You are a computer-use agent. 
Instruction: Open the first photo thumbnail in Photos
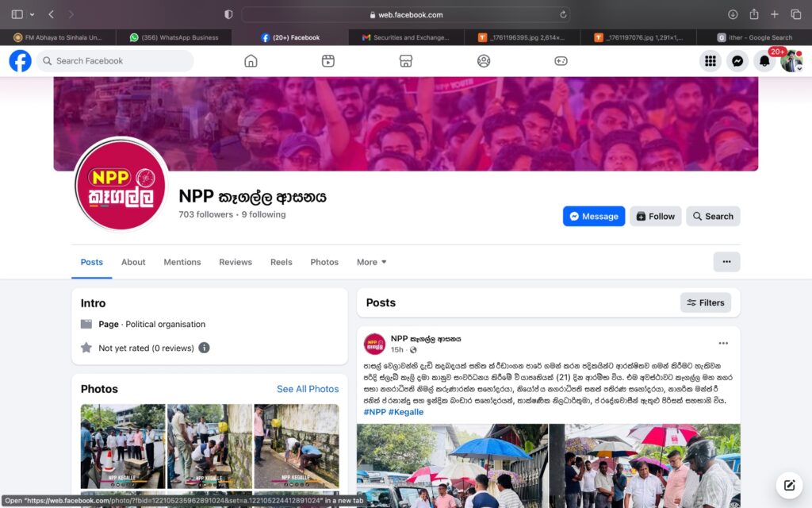[x=122, y=446]
